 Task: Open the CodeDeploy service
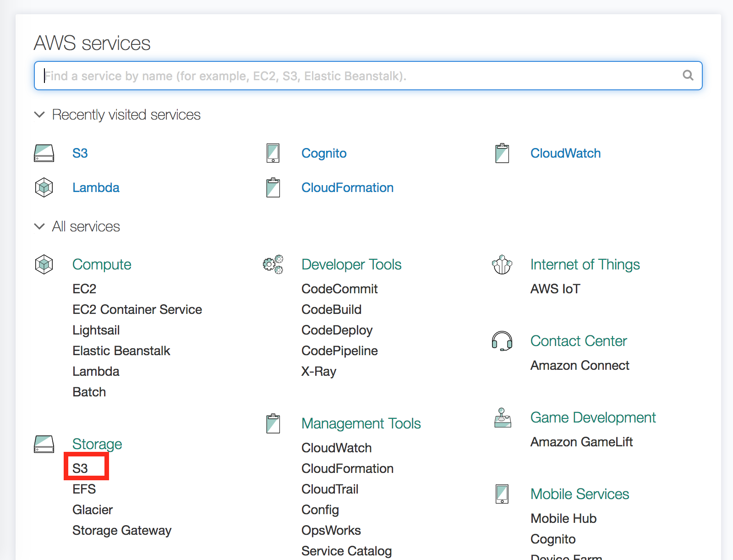tap(337, 330)
